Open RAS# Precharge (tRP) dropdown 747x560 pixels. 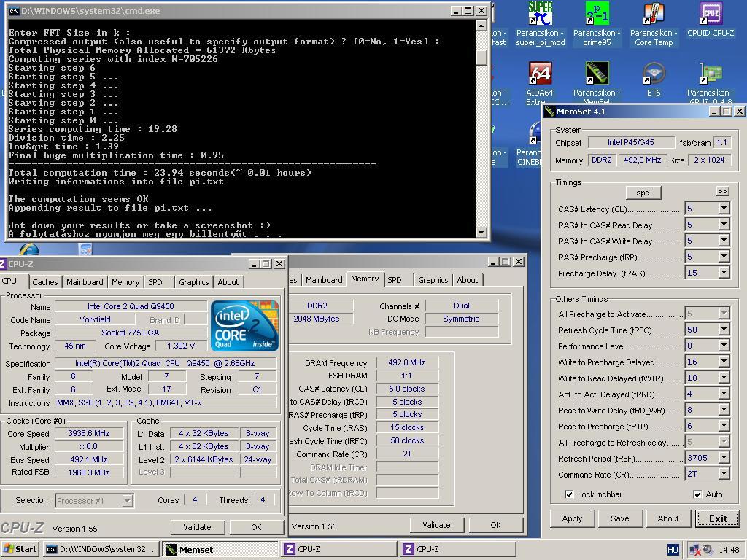(724, 257)
